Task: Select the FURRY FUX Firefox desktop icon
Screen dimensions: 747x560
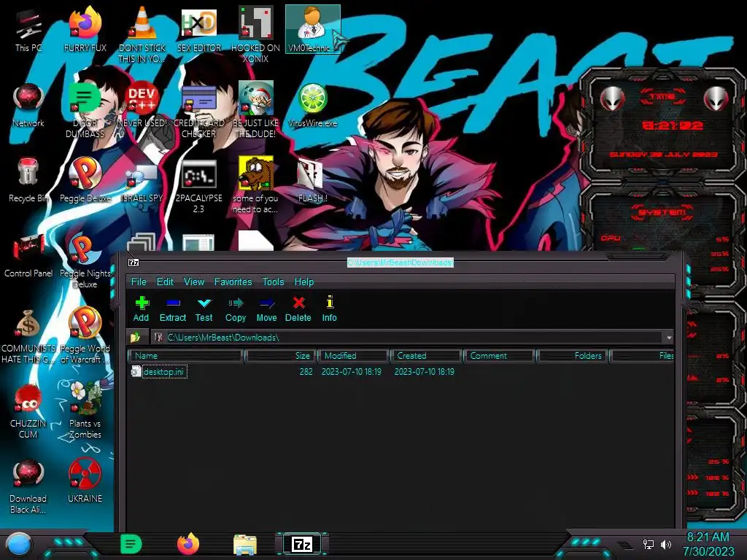Action: [x=85, y=31]
